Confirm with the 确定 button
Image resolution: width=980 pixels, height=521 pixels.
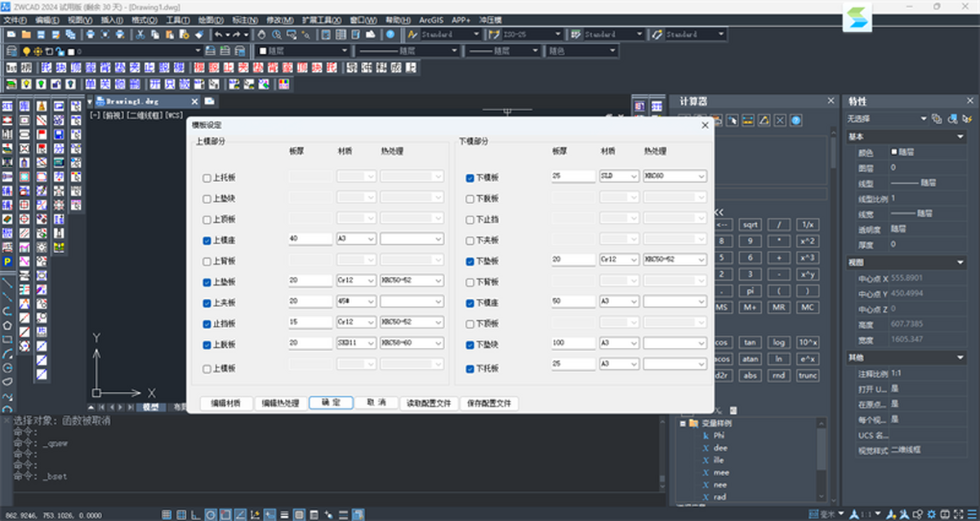pos(331,403)
